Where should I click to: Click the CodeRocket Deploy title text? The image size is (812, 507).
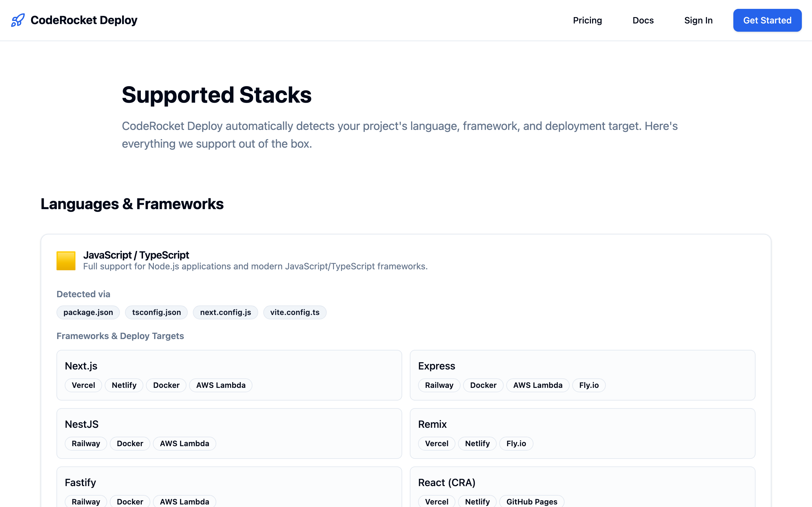coord(83,20)
